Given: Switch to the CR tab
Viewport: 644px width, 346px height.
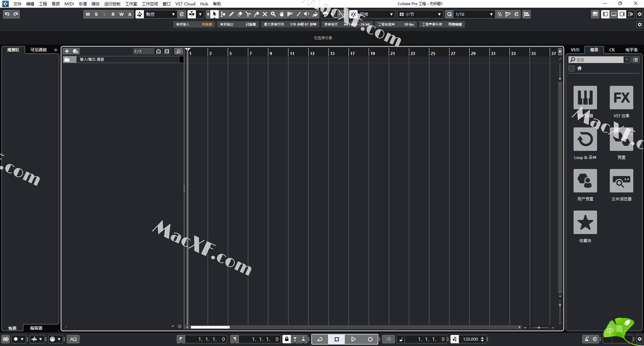Looking at the screenshot, I should (612, 50).
